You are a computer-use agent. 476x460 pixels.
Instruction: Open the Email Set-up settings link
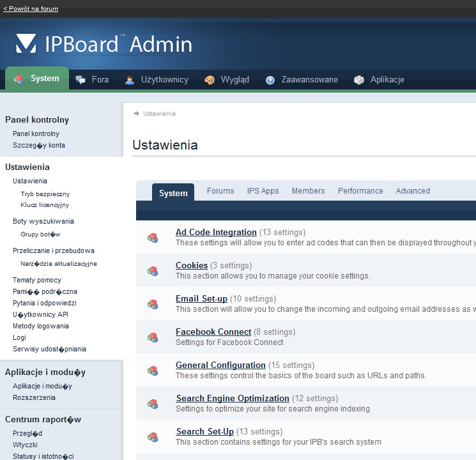(201, 298)
